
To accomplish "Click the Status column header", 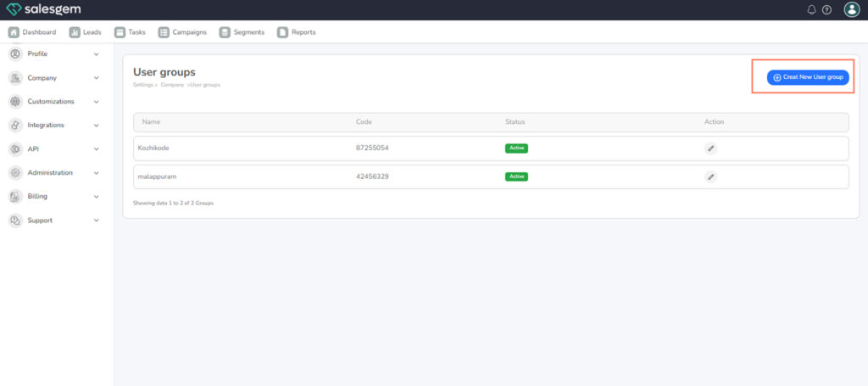I will pos(515,122).
